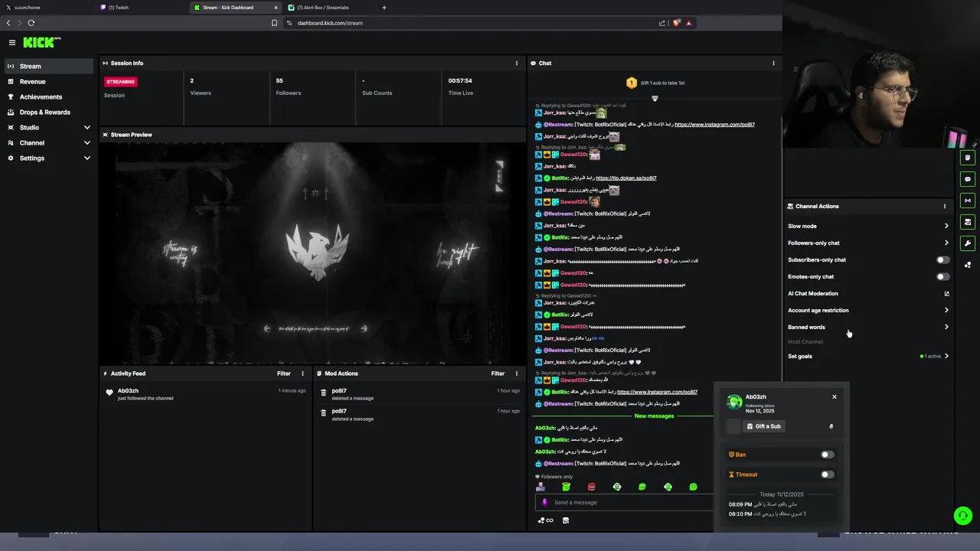The height and width of the screenshot is (551, 980).
Task: Click the 00:57:54 Time Live value
Action: [460, 80]
